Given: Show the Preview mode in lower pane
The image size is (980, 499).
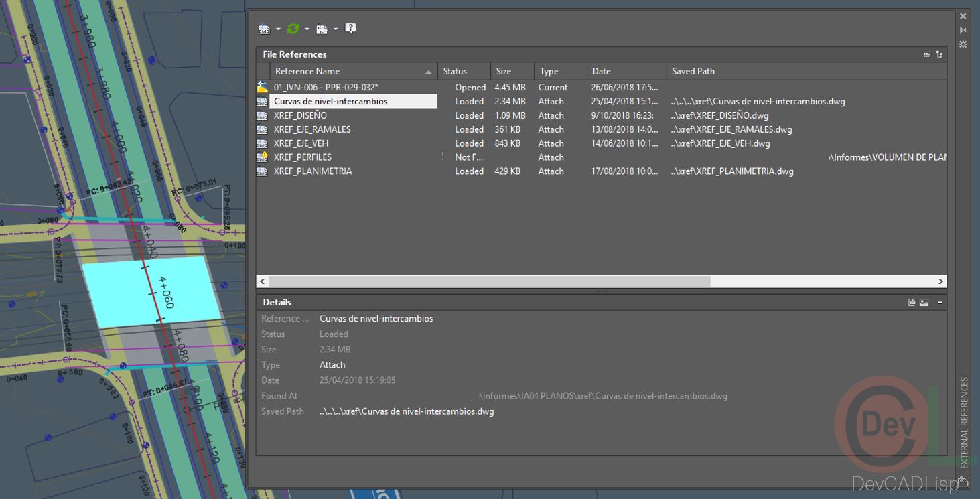Looking at the screenshot, I should pyautogui.click(x=924, y=303).
